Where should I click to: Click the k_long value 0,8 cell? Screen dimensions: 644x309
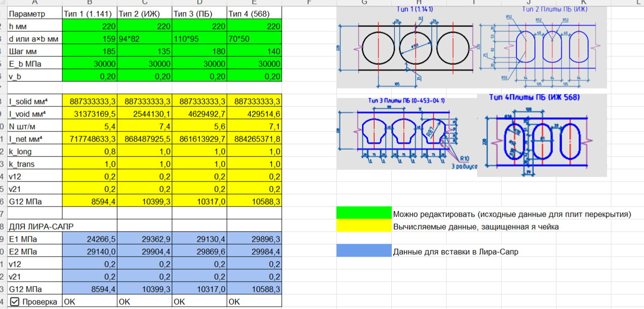[90, 152]
